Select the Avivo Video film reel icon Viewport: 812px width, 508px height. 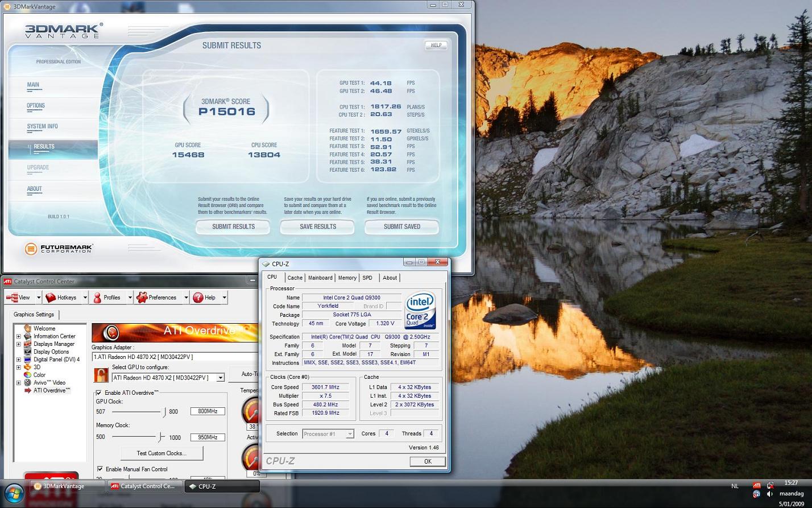coord(27,382)
